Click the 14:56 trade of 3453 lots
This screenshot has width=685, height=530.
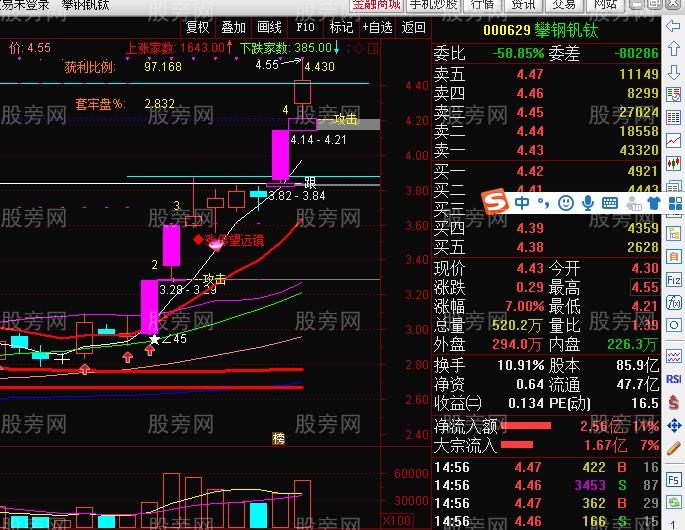click(x=546, y=485)
